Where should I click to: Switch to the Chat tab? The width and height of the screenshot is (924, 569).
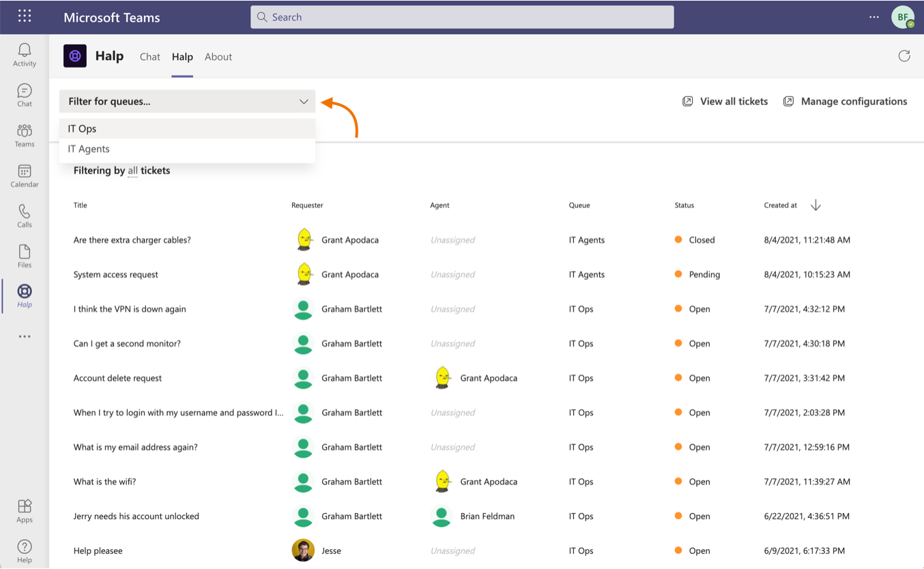click(x=150, y=57)
